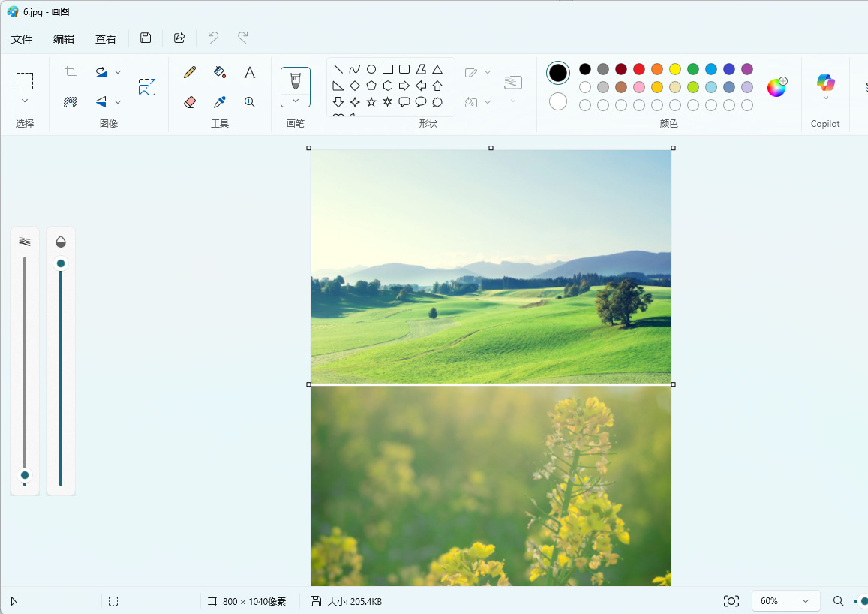The width and height of the screenshot is (868, 614).
Task: Click the Crop image icon
Action: tap(71, 72)
